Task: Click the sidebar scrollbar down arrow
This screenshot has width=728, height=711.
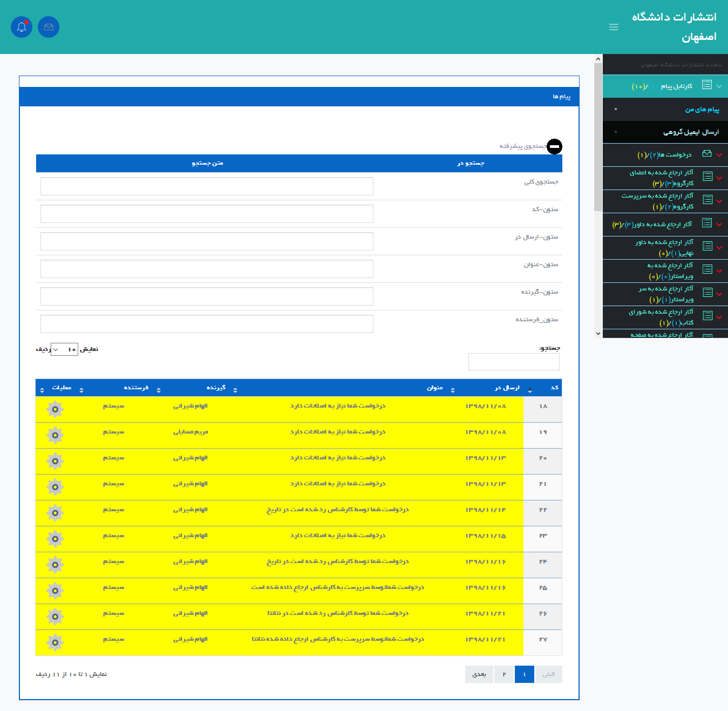Action: coord(598,334)
